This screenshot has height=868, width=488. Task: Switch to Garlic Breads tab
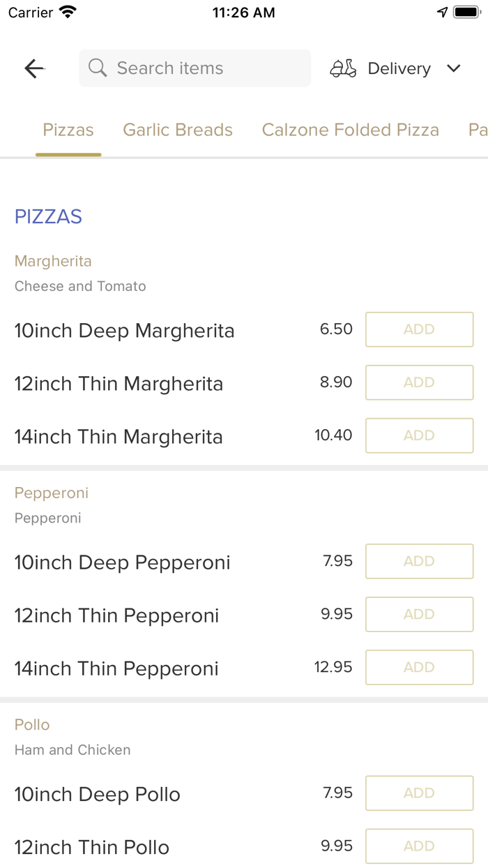tap(178, 130)
